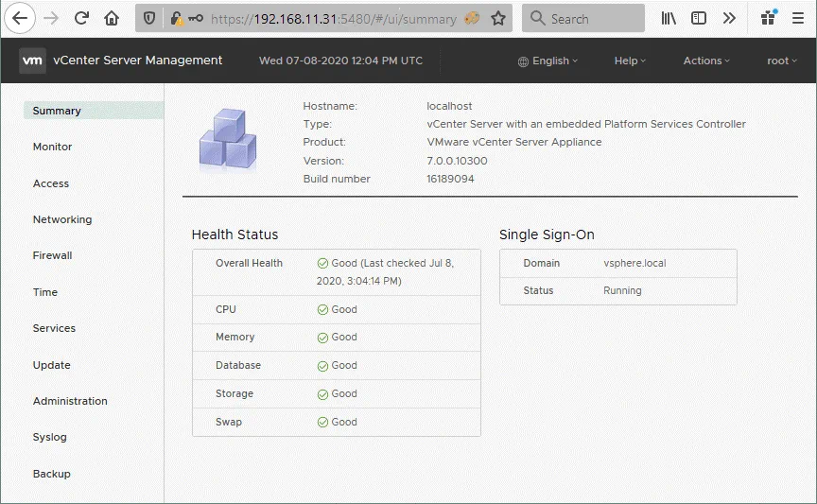Expand the Actions dropdown menu
Image resolution: width=817 pixels, height=504 pixels.
706,61
